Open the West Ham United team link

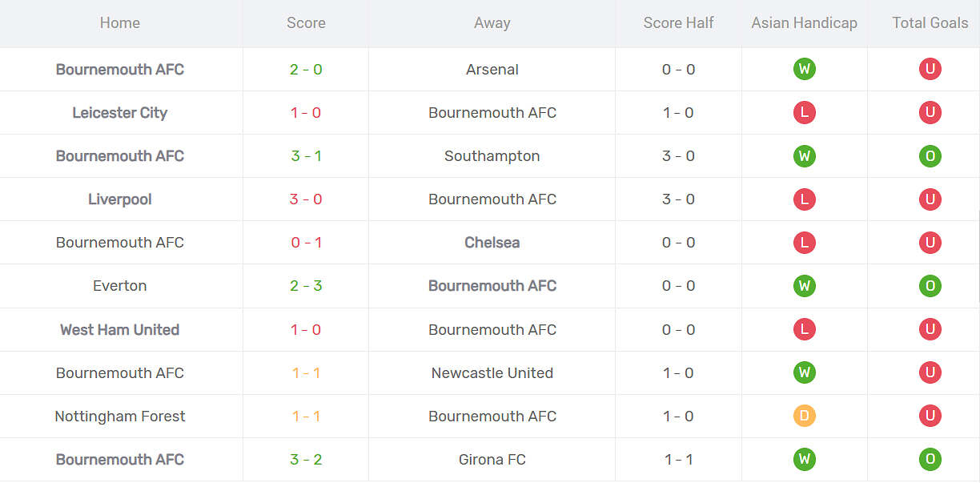coord(120,329)
